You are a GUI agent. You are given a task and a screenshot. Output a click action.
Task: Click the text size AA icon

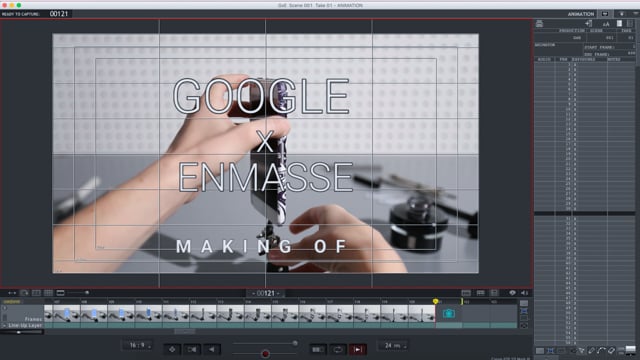click(606, 24)
